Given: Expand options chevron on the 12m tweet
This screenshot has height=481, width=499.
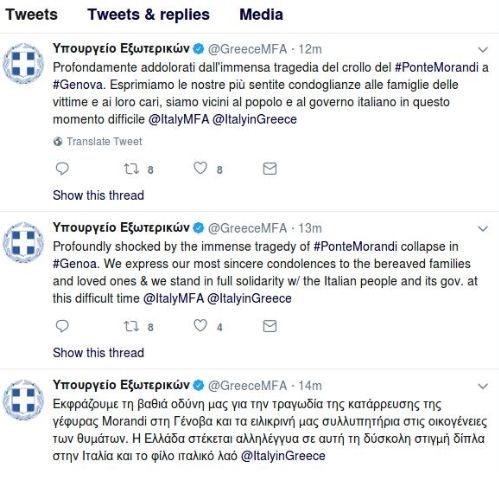Looking at the screenshot, I should point(483,50).
